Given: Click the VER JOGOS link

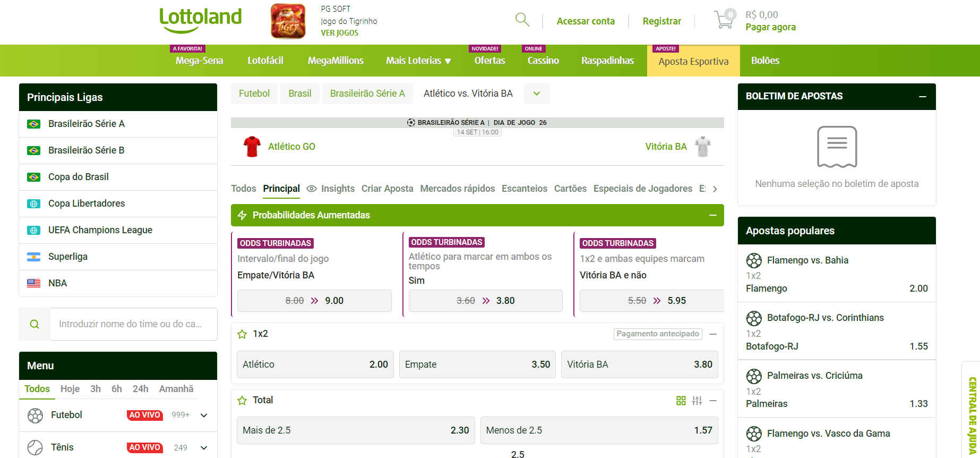Looking at the screenshot, I should 340,33.
